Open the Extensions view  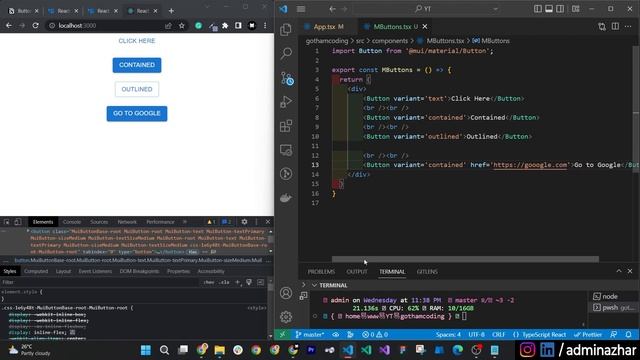click(x=286, y=126)
